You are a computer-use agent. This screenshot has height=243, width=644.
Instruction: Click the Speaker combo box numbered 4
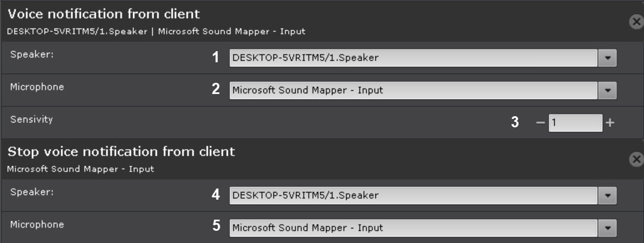[413, 195]
